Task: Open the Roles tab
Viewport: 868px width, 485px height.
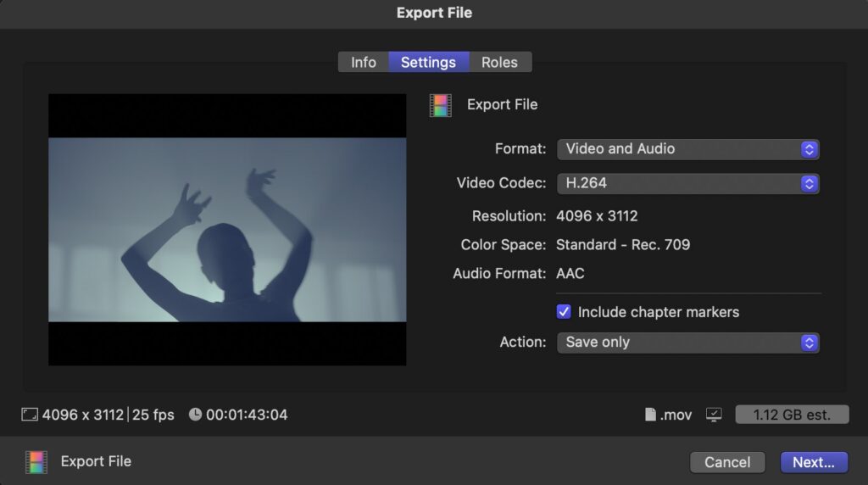Action: click(x=500, y=62)
